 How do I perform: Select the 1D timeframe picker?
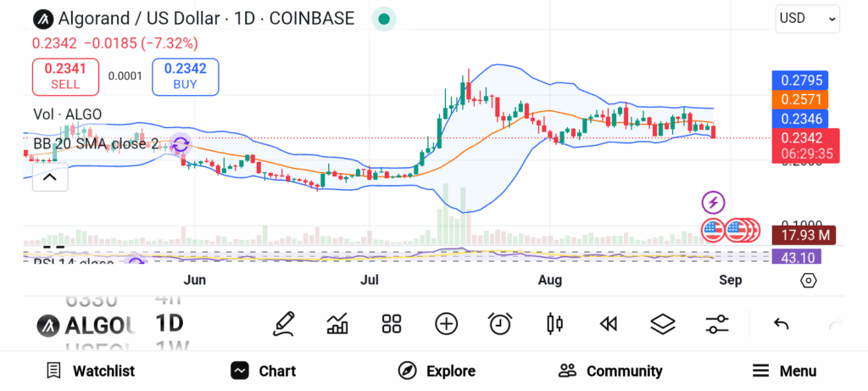pyautogui.click(x=169, y=324)
